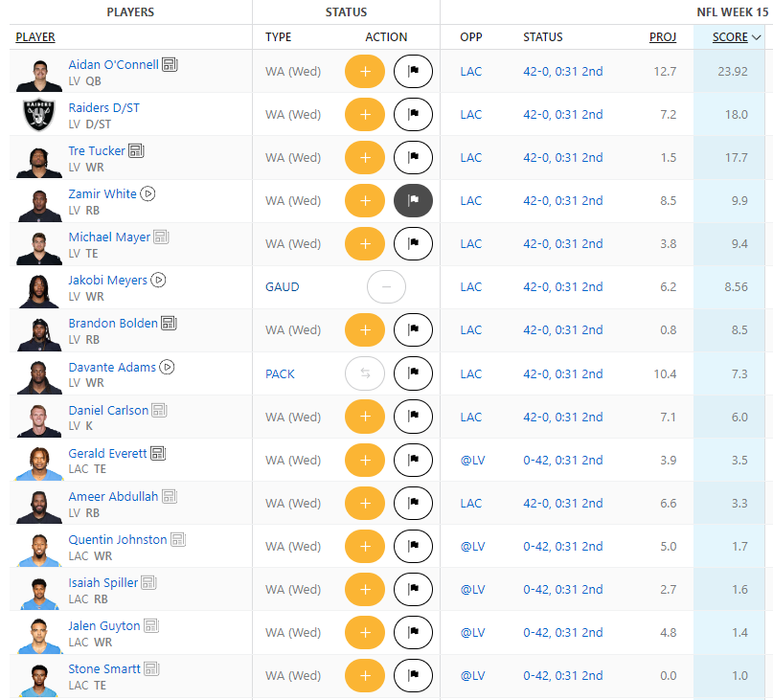
Task: Sort table by PROJ column header
Action: pyautogui.click(x=663, y=37)
